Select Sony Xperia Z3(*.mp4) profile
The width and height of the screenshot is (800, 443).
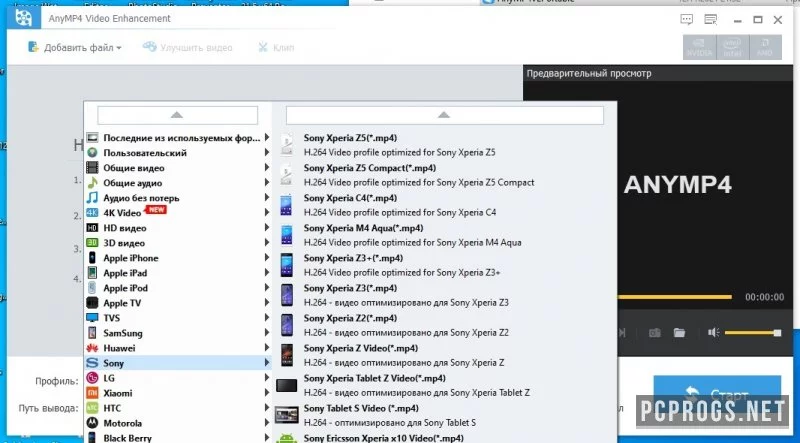click(444, 296)
